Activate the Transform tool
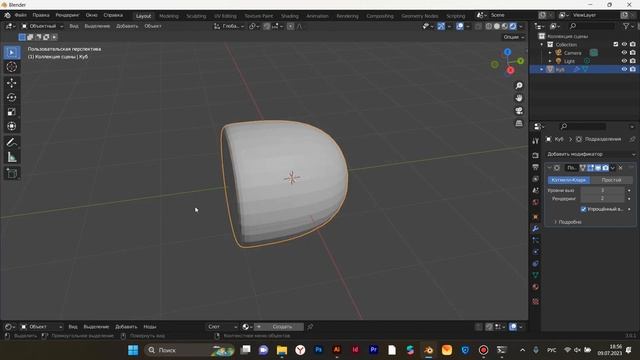The height and width of the screenshot is (360, 640). pos(11,126)
